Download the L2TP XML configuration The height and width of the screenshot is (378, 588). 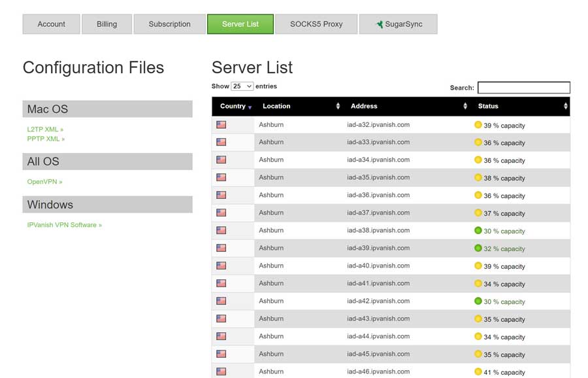(45, 129)
